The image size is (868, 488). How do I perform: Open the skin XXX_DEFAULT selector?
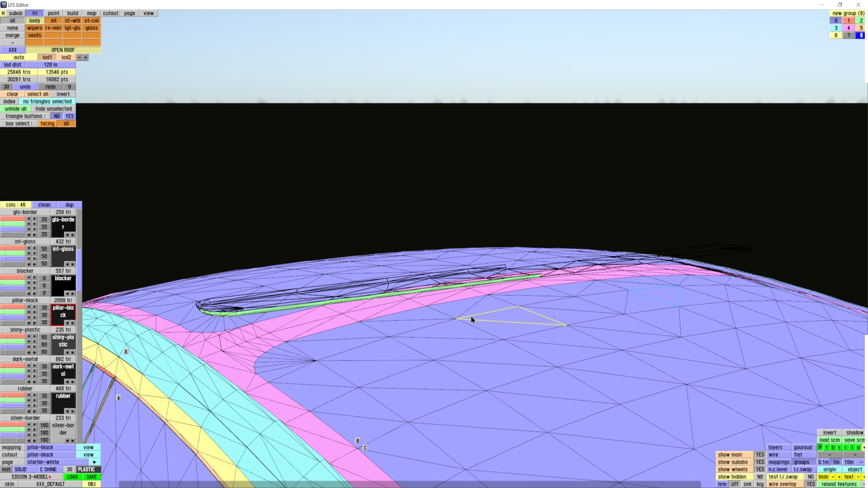pos(50,484)
